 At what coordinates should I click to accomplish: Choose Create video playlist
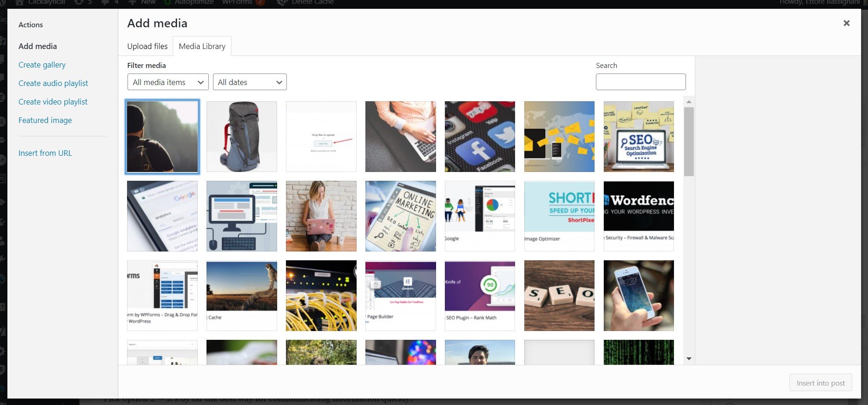coord(53,102)
